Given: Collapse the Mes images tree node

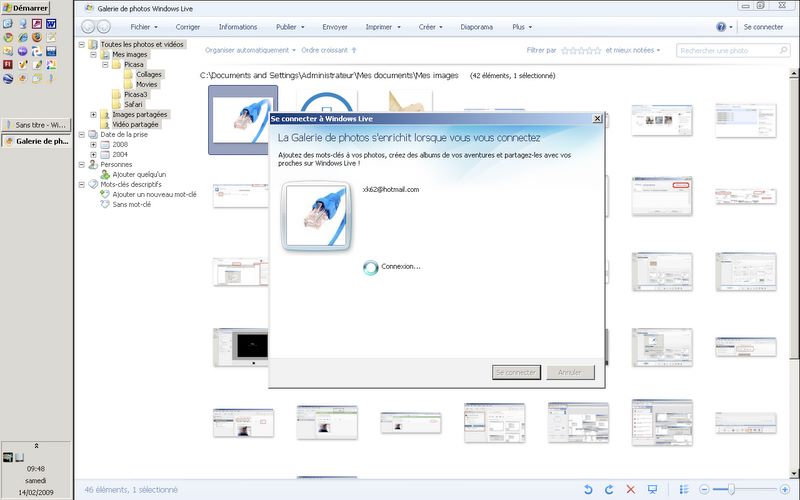Looking at the screenshot, I should tap(93, 55).
